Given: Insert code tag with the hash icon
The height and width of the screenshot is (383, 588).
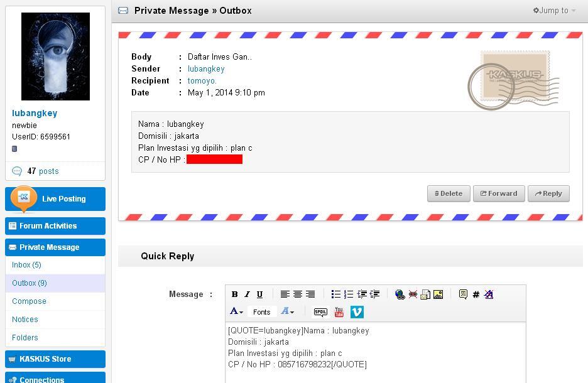Looking at the screenshot, I should pyautogui.click(x=476, y=294).
